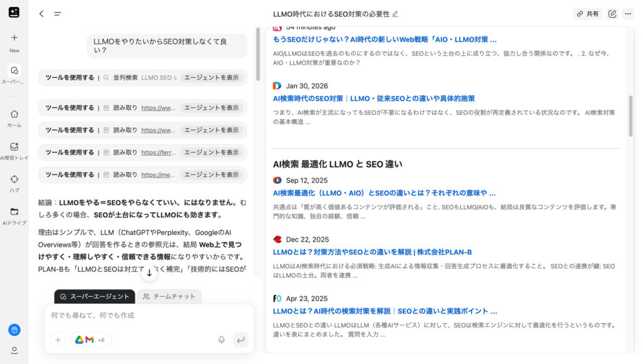Select the スーパーエージェント tab
This screenshot has height=364, width=643.
click(94, 296)
